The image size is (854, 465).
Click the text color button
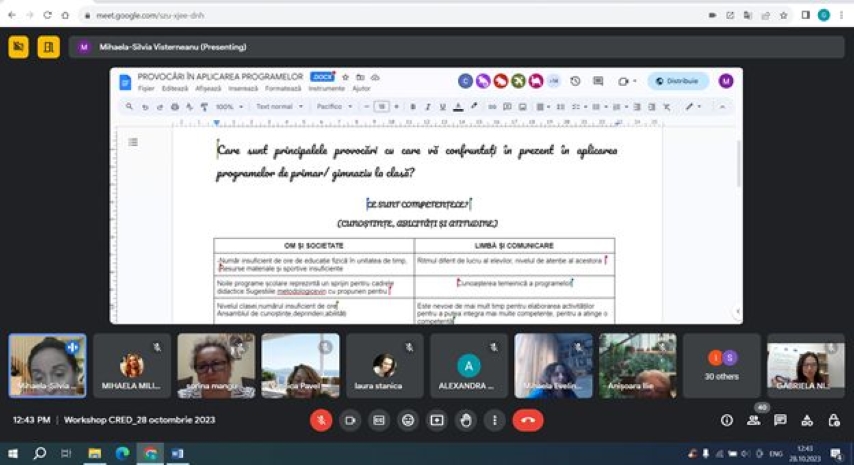click(458, 106)
